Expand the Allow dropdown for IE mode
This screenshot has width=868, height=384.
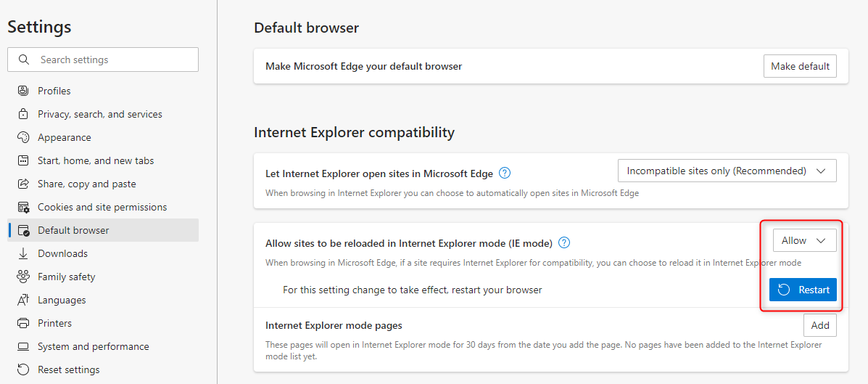point(804,240)
